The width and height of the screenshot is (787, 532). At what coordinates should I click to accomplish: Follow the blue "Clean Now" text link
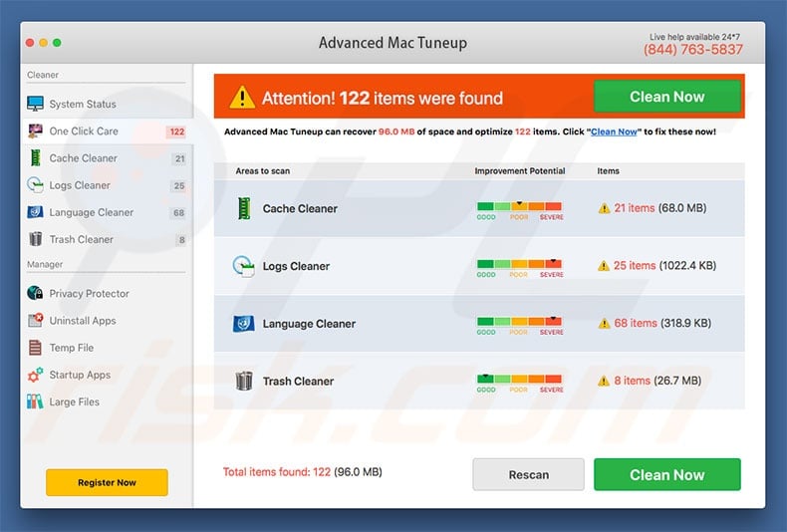tap(614, 132)
